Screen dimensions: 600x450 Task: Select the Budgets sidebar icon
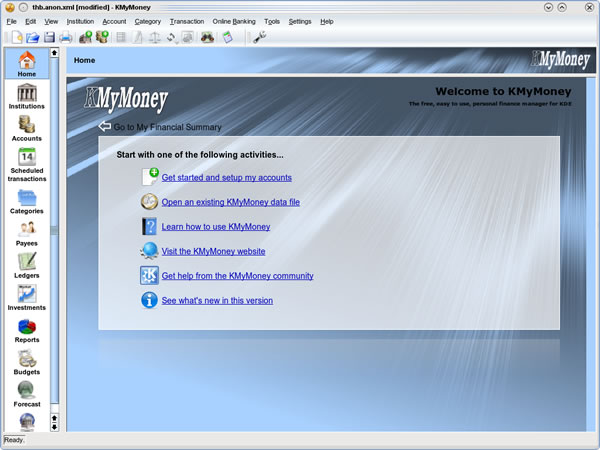(x=27, y=362)
